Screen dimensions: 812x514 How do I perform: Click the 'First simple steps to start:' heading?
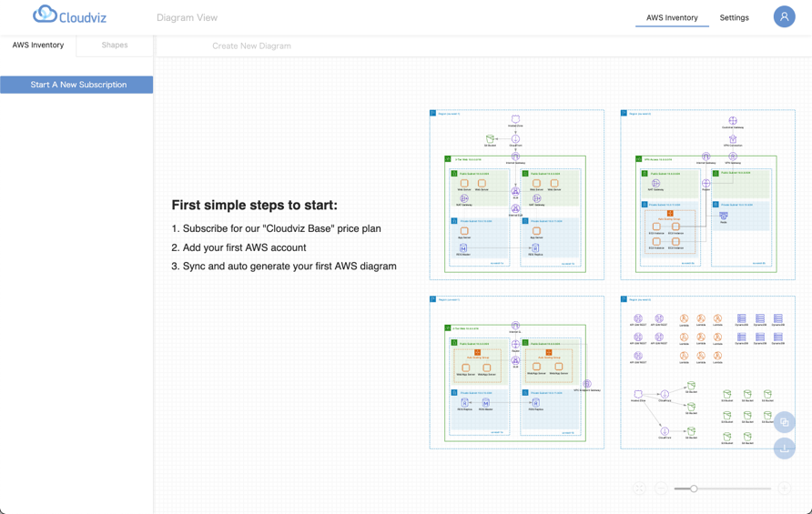click(x=254, y=205)
